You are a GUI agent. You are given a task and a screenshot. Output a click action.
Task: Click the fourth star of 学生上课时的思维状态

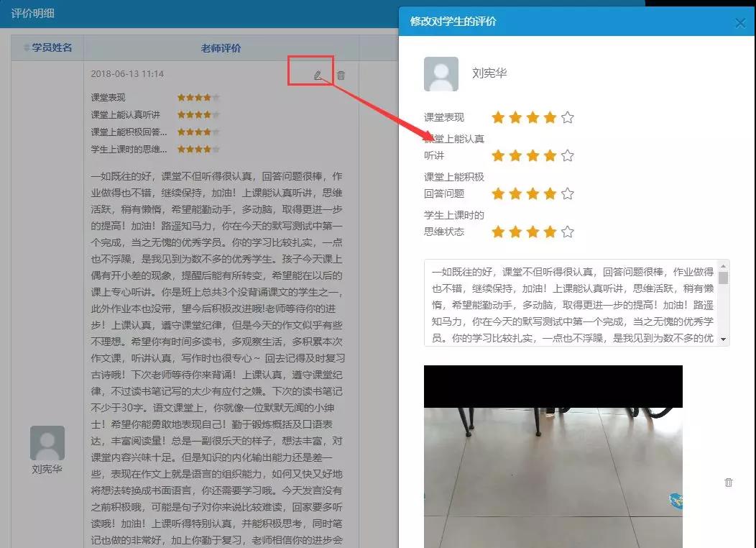(550, 232)
